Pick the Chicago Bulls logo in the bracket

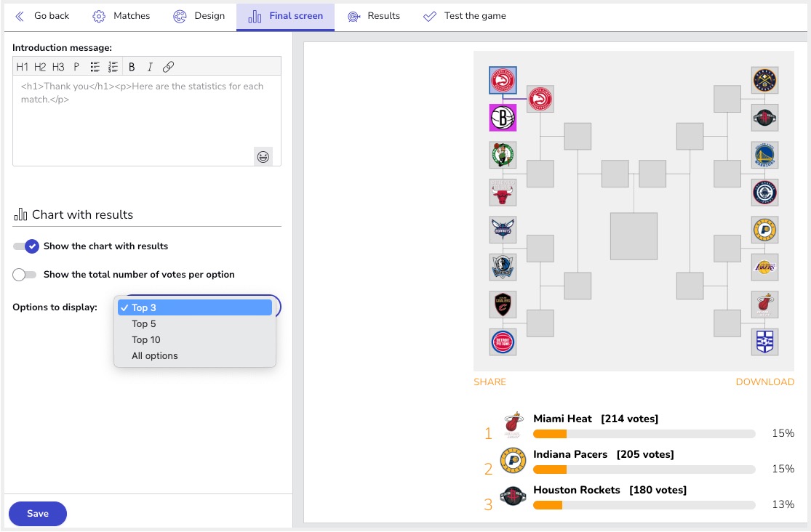point(503,193)
